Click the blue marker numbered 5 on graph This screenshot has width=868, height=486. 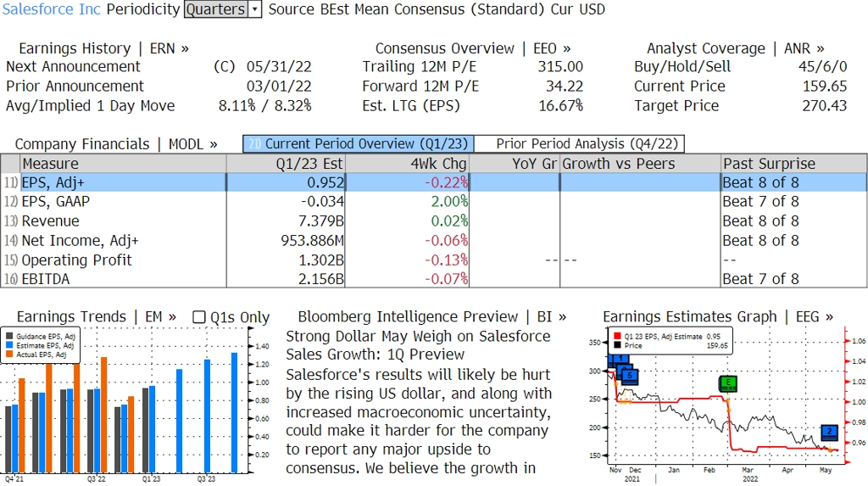click(630, 377)
